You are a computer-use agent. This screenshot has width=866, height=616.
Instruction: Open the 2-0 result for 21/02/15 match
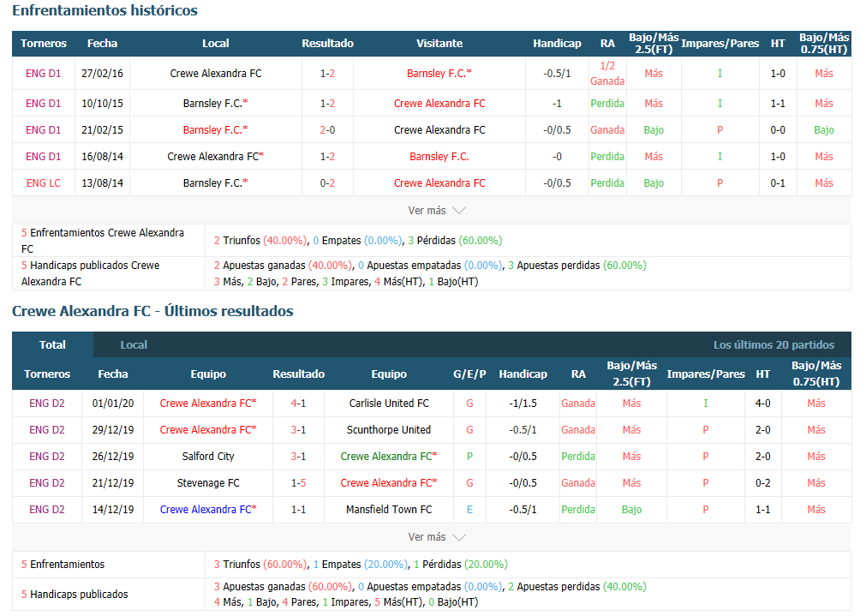[x=327, y=130]
